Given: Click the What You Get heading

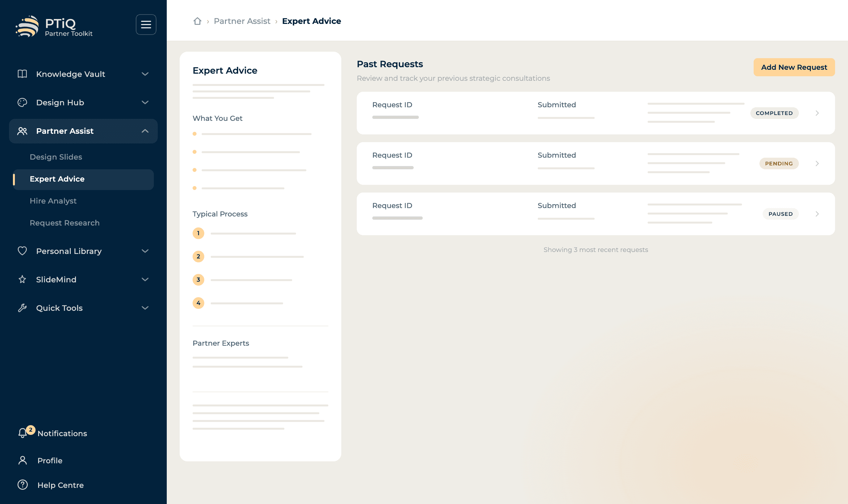Looking at the screenshot, I should 217,118.
